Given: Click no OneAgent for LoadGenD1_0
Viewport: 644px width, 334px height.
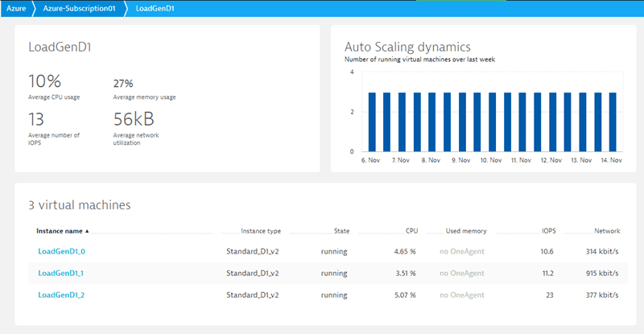Looking at the screenshot, I should (x=461, y=251).
